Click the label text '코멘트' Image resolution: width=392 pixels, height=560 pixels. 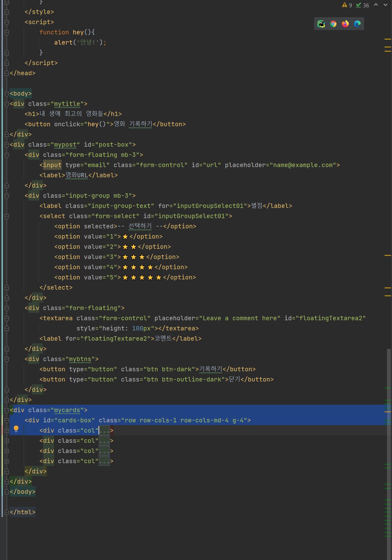coord(163,338)
